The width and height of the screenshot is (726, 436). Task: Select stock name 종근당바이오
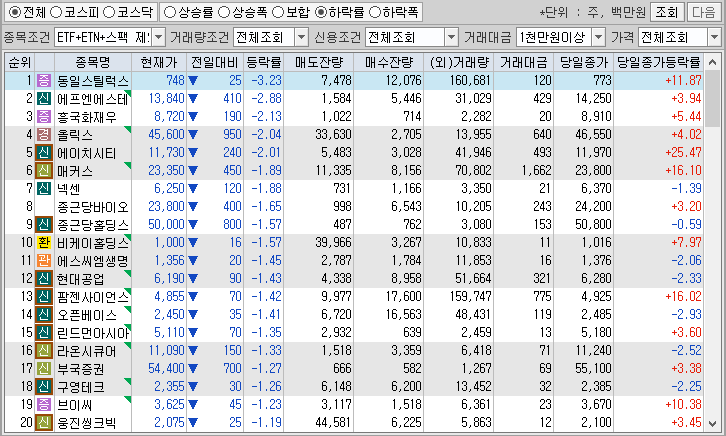pyautogui.click(x=93, y=207)
